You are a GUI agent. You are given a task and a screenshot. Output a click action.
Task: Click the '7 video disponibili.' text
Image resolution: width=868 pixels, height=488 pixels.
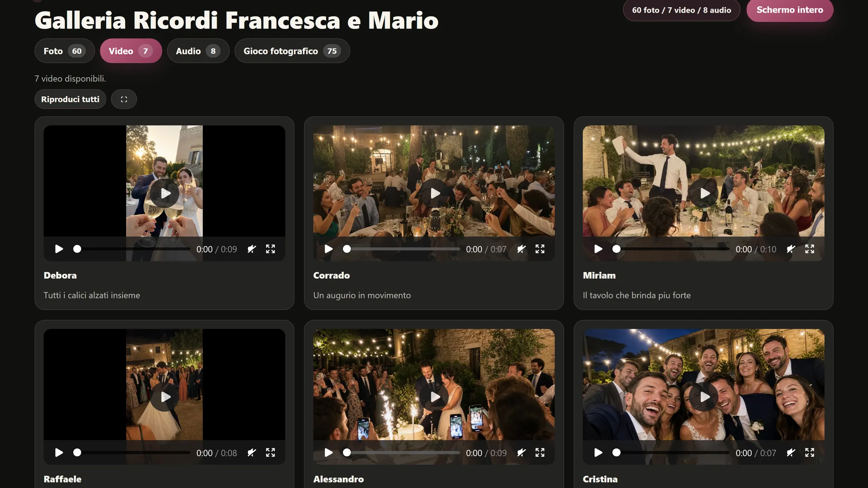pyautogui.click(x=70, y=79)
